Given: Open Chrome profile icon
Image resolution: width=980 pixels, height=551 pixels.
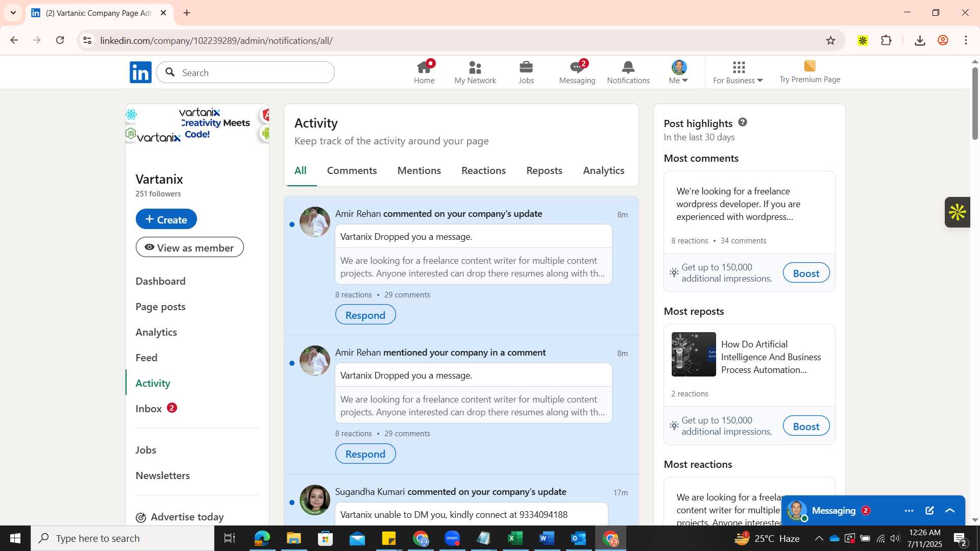Looking at the screenshot, I should (943, 40).
